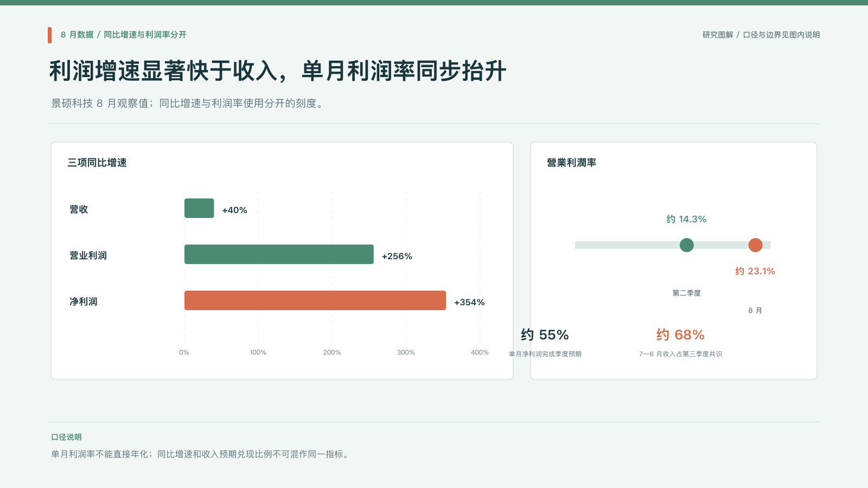
Task: Click the orange 8 月 dot on the track
Action: [755, 245]
